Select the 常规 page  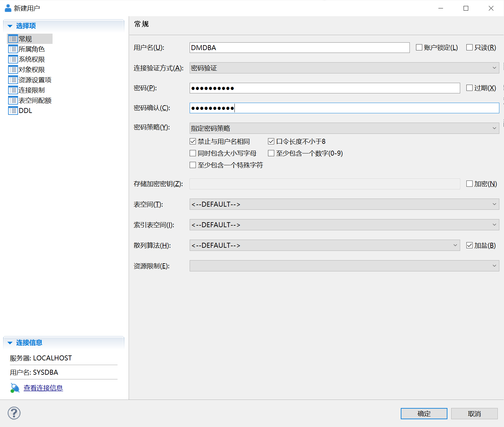(25, 39)
